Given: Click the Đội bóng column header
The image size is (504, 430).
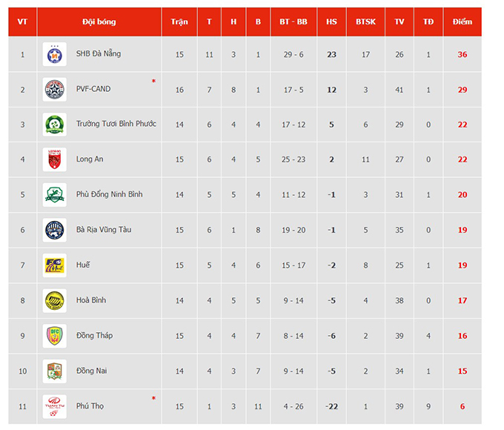Looking at the screenshot, I should click(99, 21).
